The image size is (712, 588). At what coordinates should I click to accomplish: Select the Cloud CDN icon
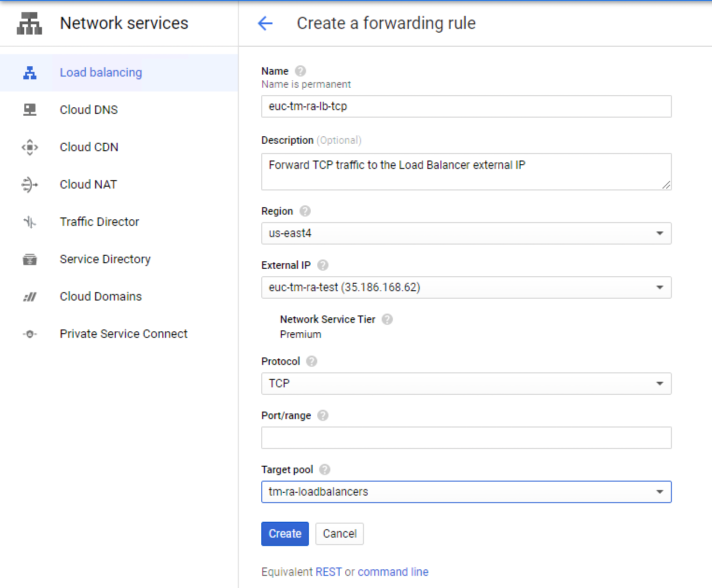(30, 147)
